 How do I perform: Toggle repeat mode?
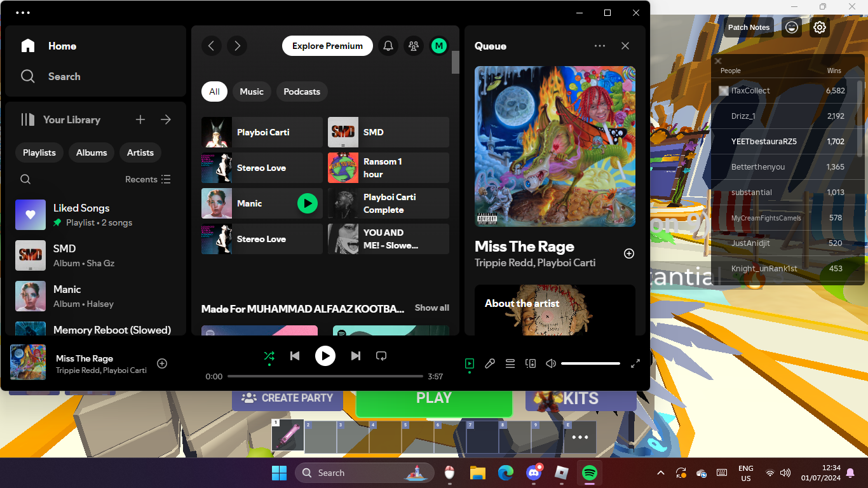coord(381,356)
